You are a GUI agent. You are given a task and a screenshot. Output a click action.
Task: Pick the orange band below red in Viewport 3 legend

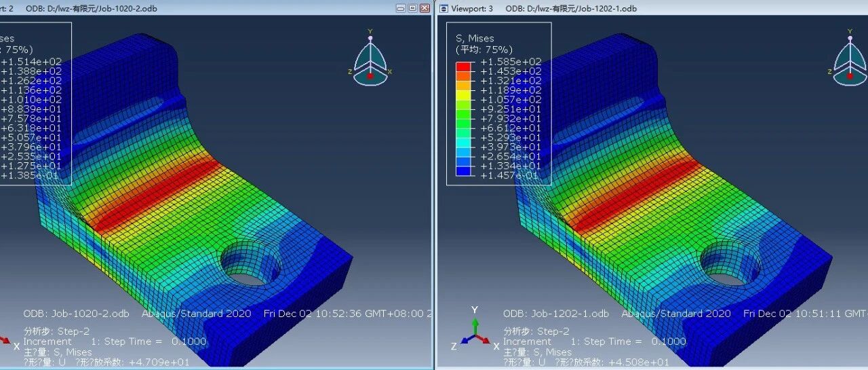pos(464,76)
